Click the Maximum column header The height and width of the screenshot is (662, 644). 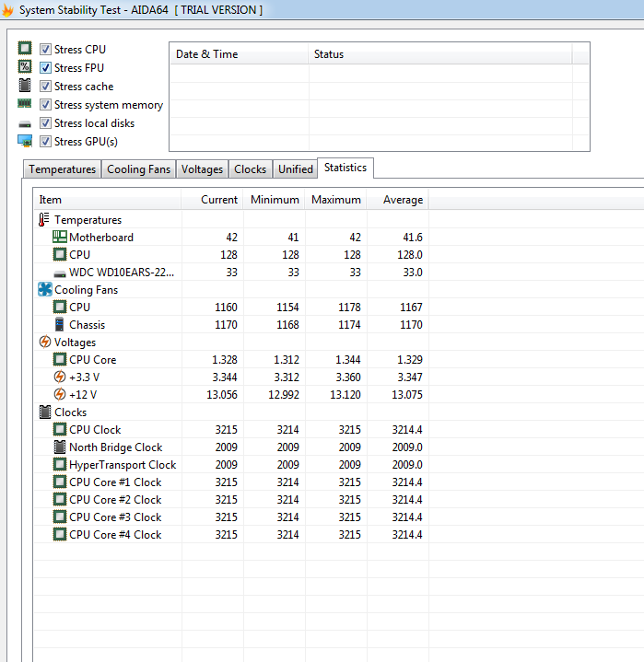[336, 199]
